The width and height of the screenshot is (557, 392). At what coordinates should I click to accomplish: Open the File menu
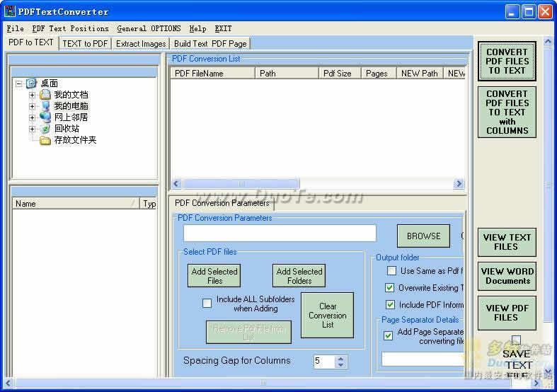pyautogui.click(x=16, y=28)
